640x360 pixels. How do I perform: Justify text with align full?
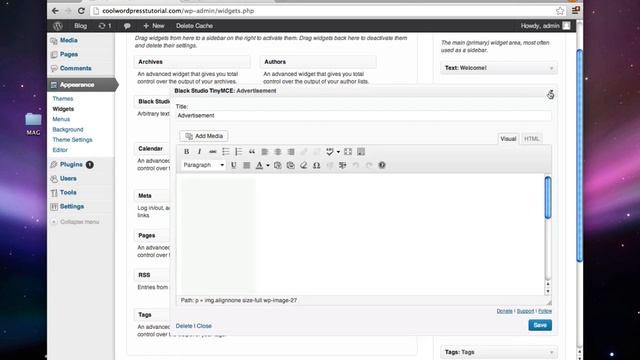[x=247, y=165]
